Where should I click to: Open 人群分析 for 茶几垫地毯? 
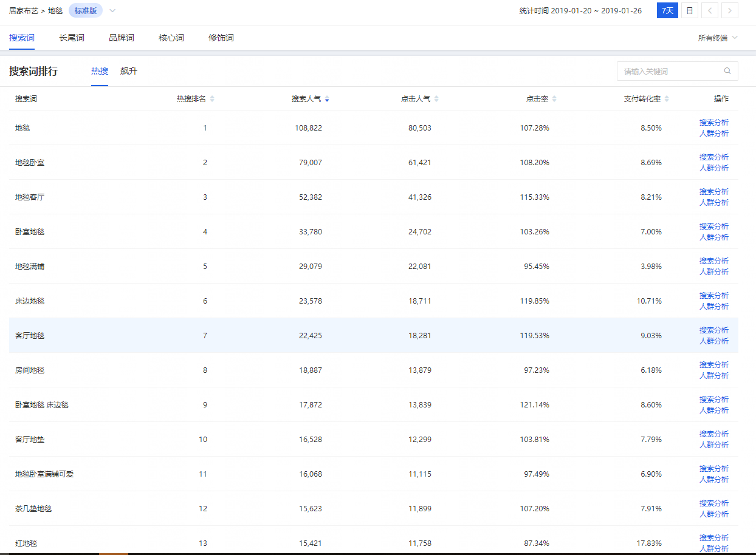point(714,514)
